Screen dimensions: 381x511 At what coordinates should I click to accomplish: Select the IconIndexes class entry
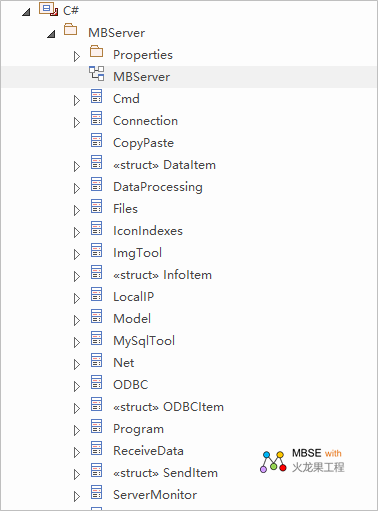click(148, 231)
